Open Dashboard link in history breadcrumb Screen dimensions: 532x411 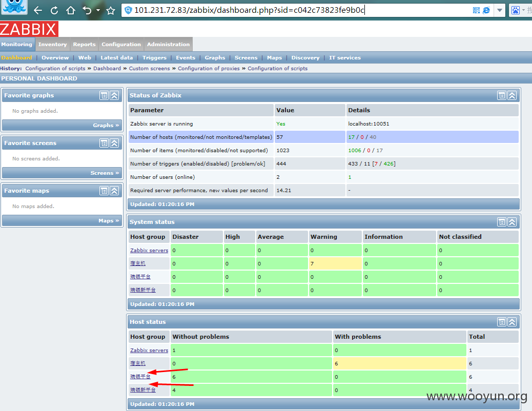107,69
